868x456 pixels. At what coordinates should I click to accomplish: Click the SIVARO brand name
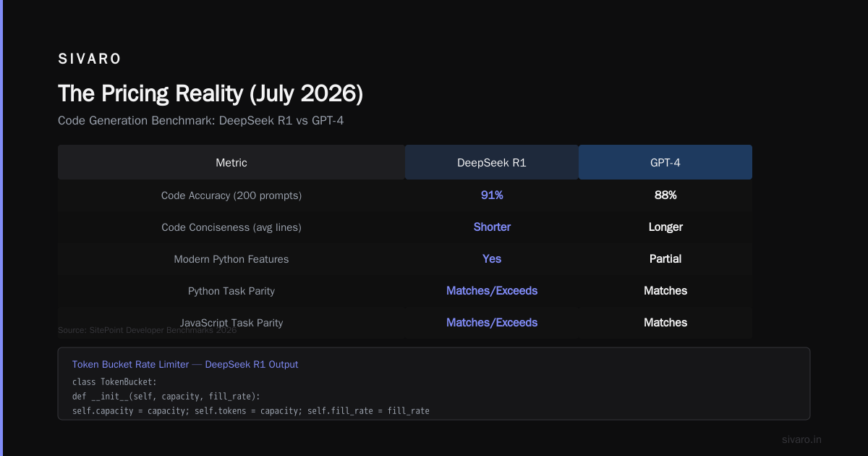(x=90, y=59)
